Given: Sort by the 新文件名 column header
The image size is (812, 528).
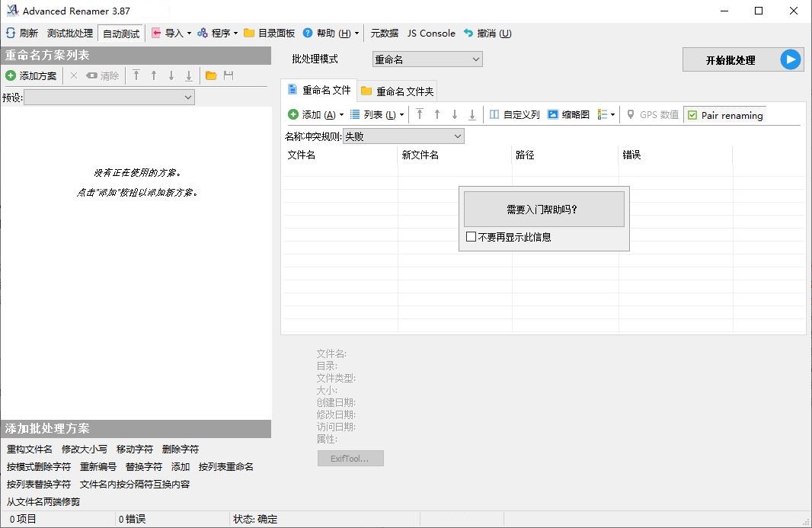Looking at the screenshot, I should pyautogui.click(x=455, y=155).
